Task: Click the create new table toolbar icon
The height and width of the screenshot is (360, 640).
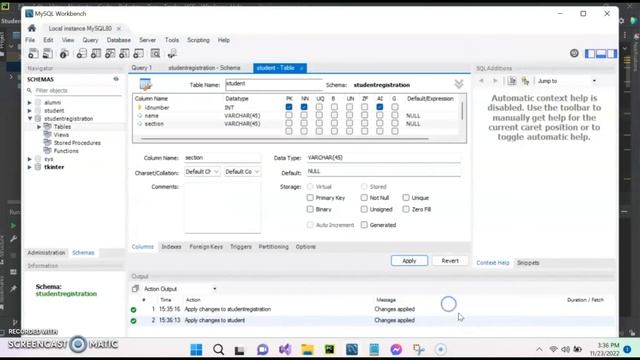Action: 96,53
